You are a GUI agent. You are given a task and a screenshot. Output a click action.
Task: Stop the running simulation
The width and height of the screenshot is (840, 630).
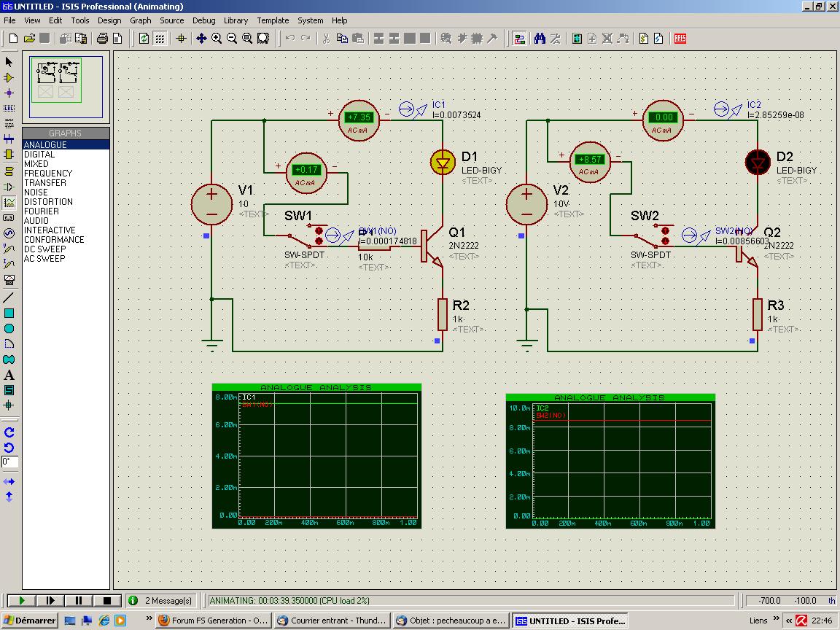point(107,601)
